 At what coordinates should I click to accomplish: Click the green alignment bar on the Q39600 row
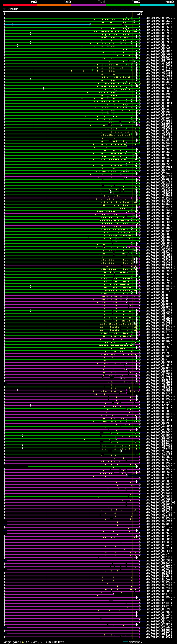[72, 21]
